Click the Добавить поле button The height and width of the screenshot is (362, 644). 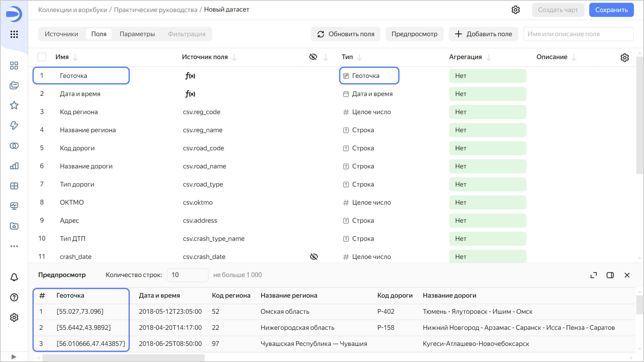pyautogui.click(x=483, y=34)
